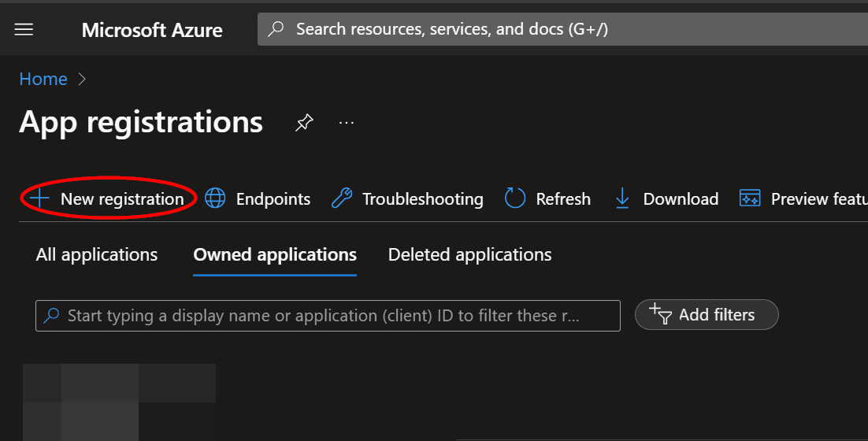Open Troubleshooting from the toolbar
868x441 pixels.
[x=407, y=198]
